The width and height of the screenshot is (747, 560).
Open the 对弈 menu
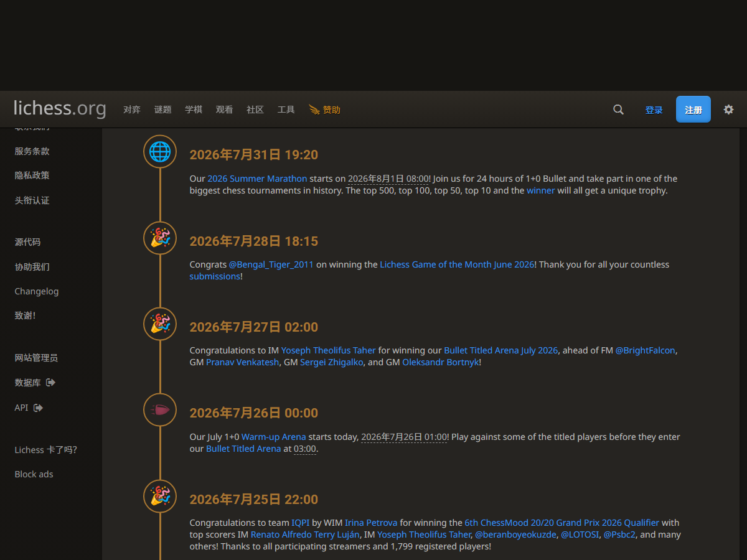(132, 110)
